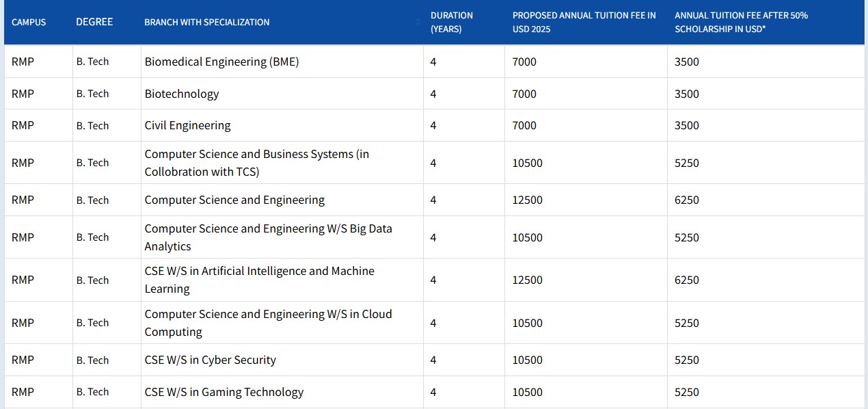This screenshot has height=409, width=868.
Task: Select 5250 scholarship fee in Gaming Technology row
Action: (687, 392)
